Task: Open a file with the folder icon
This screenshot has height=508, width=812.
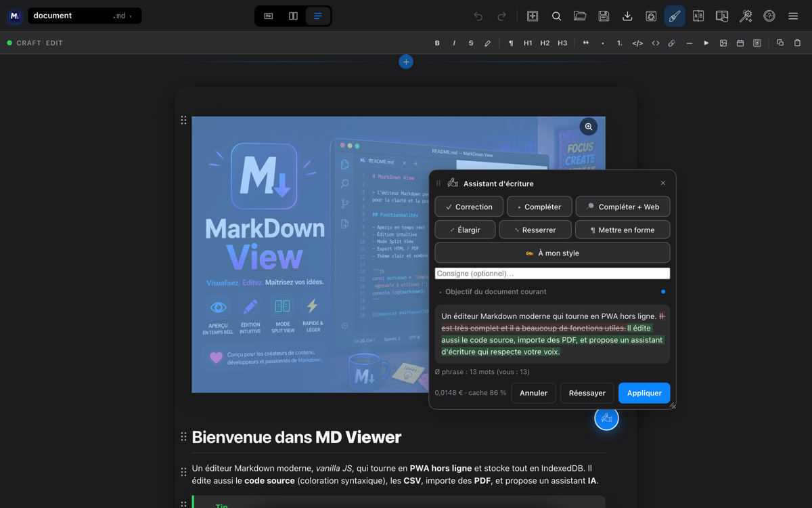Action: 580,16
